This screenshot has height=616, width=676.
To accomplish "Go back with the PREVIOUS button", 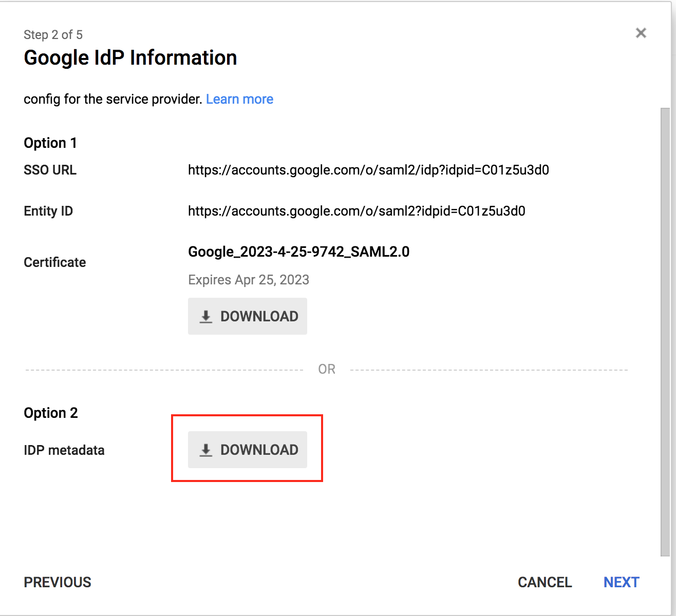I will 58,582.
